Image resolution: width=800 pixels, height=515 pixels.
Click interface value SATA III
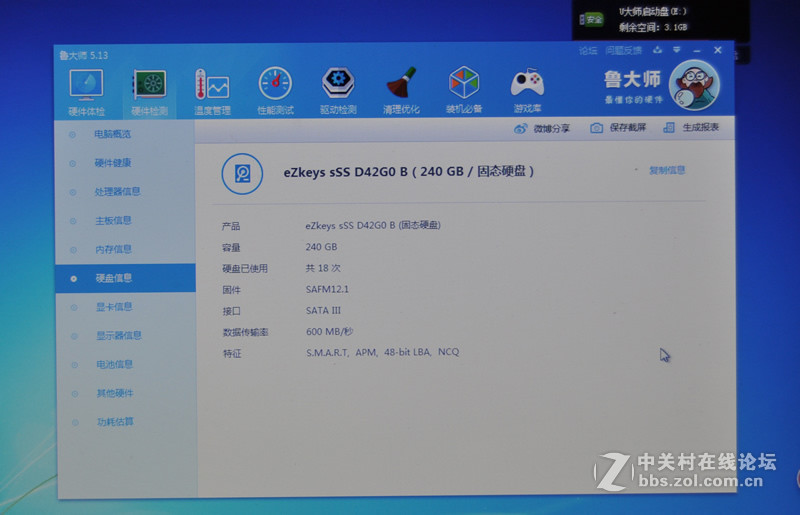click(x=323, y=310)
